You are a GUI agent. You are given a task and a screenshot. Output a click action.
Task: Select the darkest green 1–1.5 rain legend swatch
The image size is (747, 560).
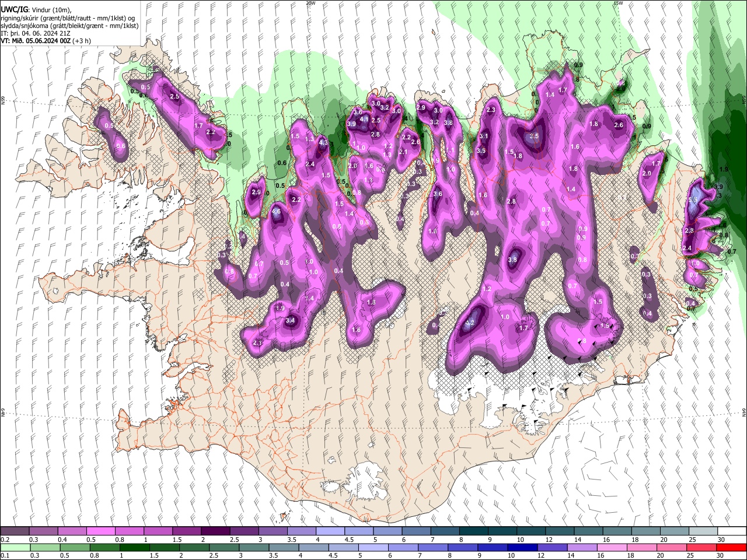point(135,547)
